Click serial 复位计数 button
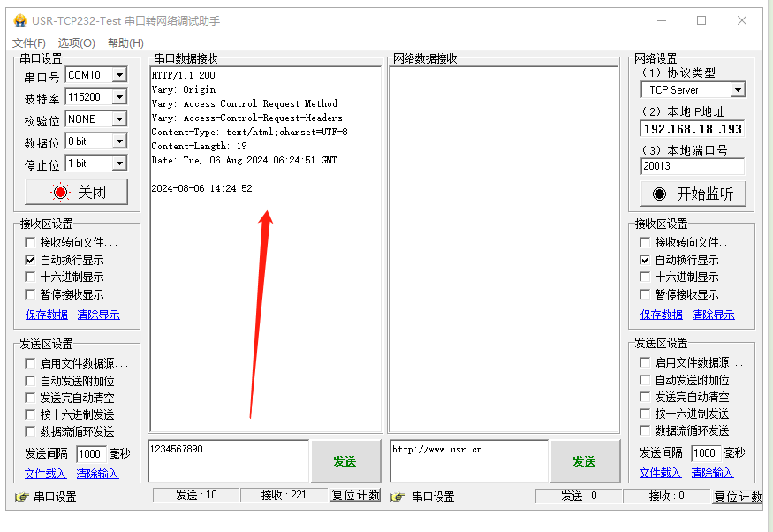This screenshot has width=773, height=532. pyautogui.click(x=355, y=495)
